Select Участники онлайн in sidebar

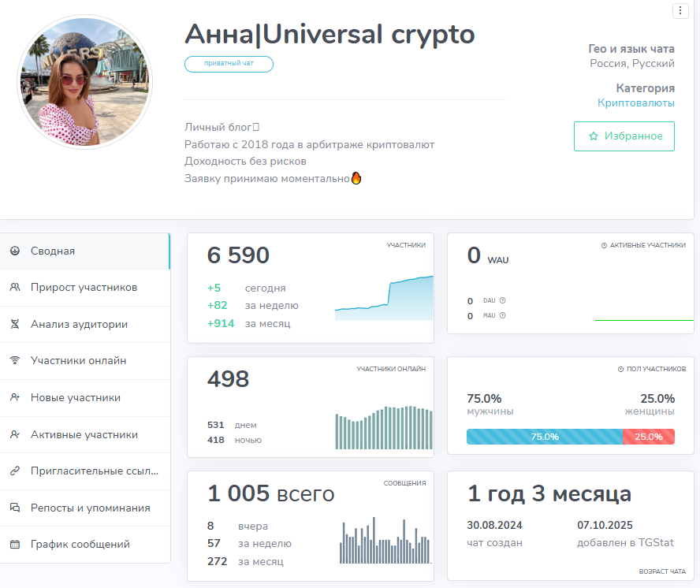coord(85,361)
